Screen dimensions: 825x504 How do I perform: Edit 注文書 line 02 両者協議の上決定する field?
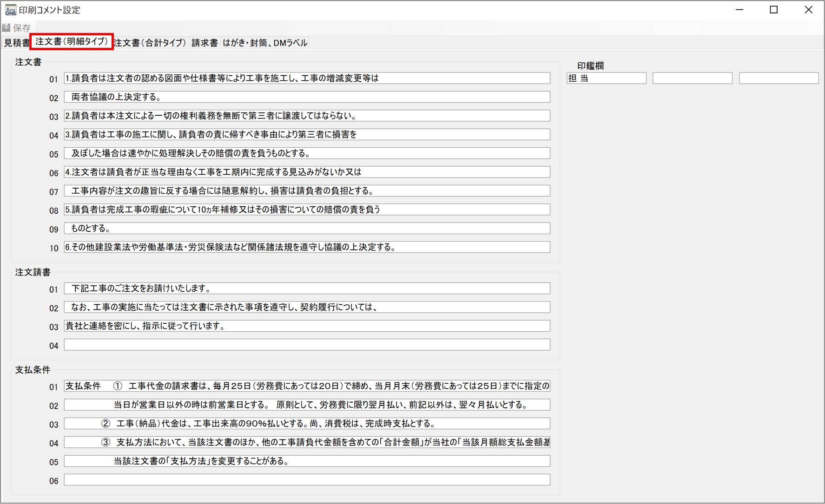[x=307, y=97]
